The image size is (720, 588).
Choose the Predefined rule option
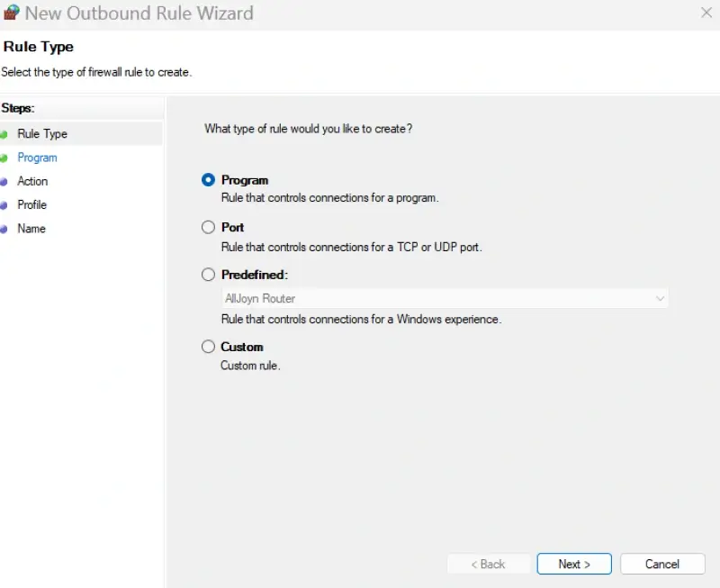tap(208, 274)
